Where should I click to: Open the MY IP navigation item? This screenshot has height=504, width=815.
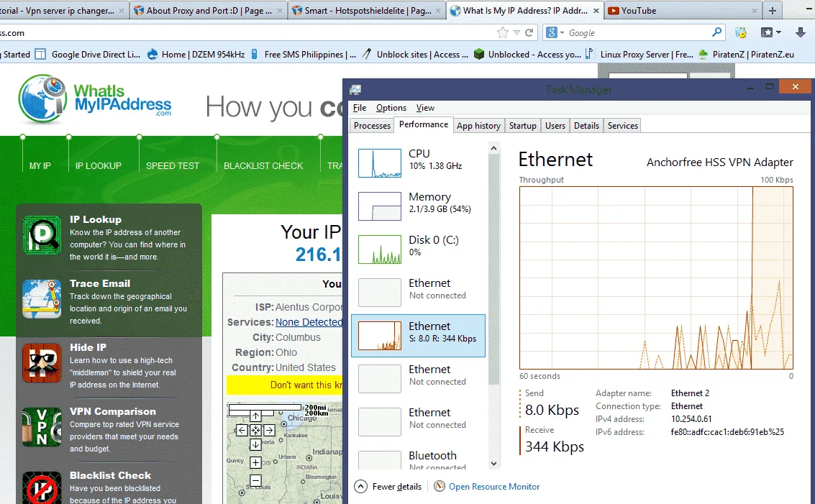[x=40, y=166]
